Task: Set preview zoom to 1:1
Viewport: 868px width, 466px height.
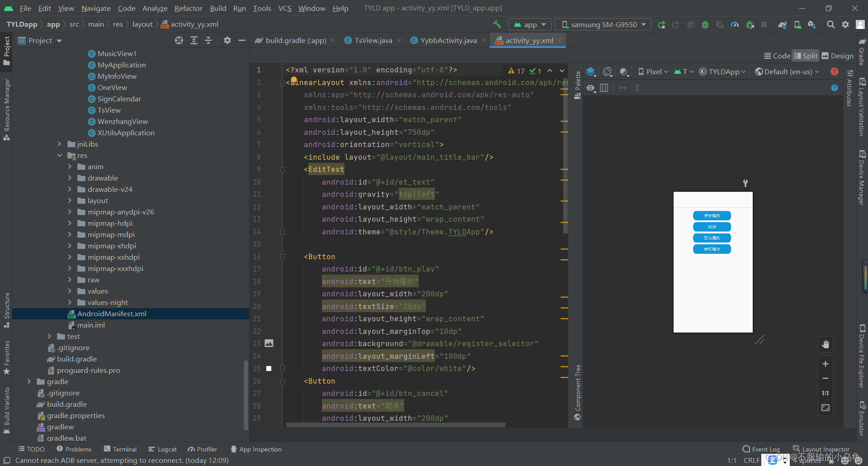Action: 826,393
